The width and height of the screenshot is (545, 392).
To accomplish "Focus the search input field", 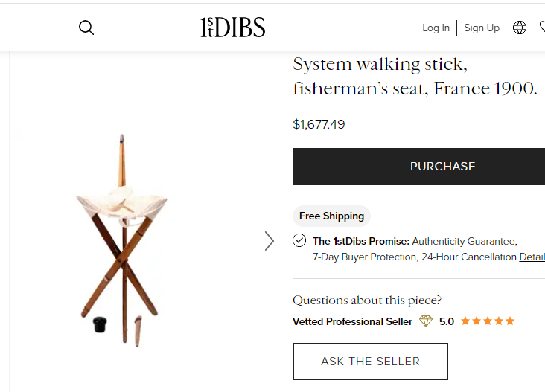I will 37,28.
